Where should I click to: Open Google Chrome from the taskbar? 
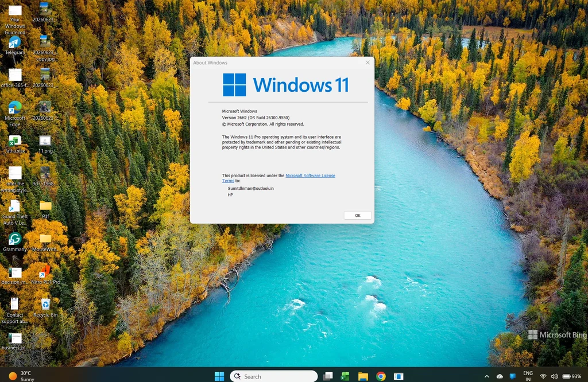pos(381,376)
